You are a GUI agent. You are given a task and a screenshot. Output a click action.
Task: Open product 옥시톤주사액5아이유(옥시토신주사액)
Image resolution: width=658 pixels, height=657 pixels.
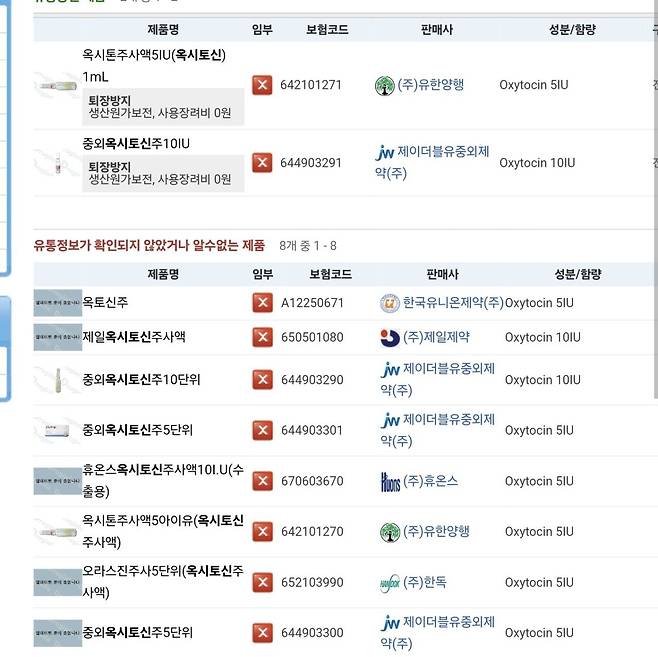[163, 531]
